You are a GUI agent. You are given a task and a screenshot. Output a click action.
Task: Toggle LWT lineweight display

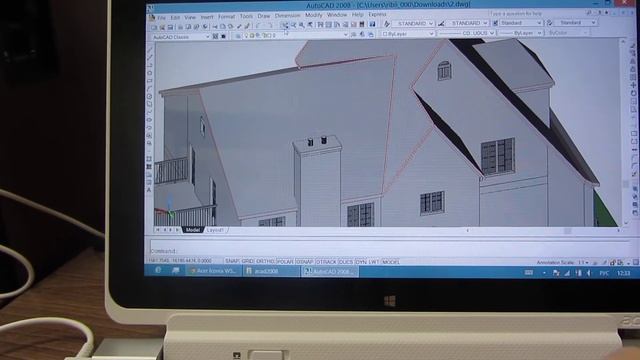(374, 262)
